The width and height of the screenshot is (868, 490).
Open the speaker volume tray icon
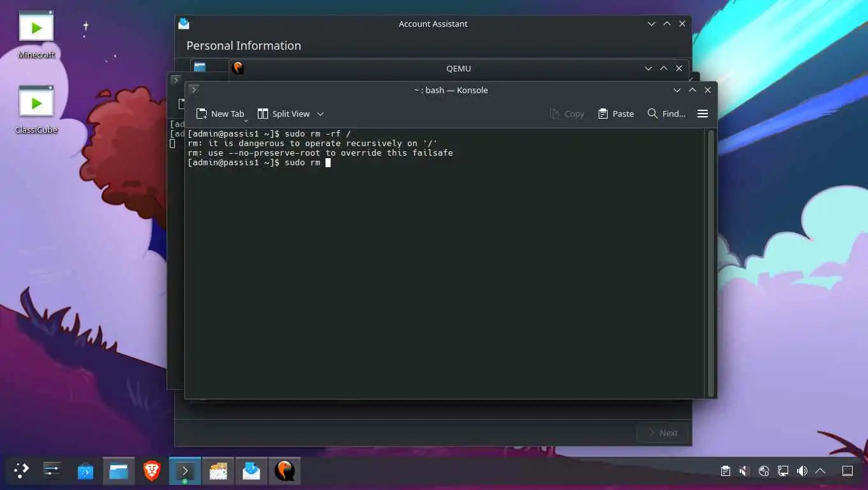point(802,471)
